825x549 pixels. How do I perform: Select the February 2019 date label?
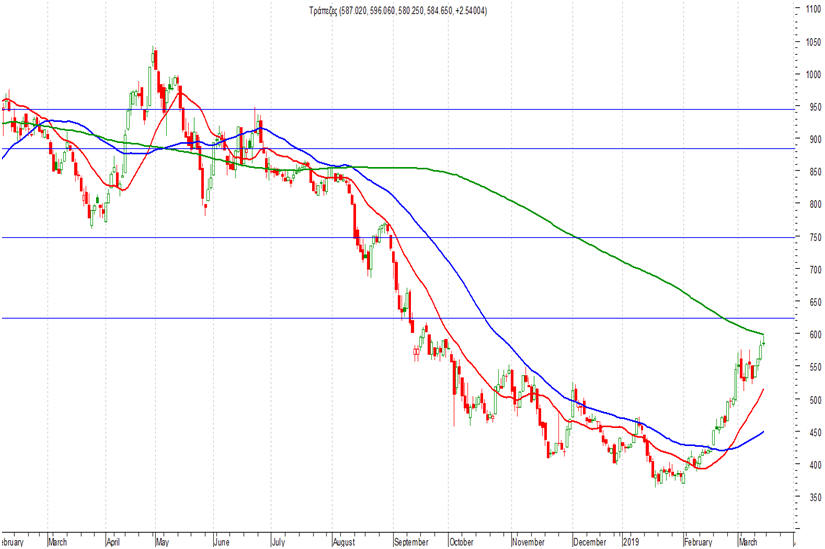pyautogui.click(x=698, y=542)
